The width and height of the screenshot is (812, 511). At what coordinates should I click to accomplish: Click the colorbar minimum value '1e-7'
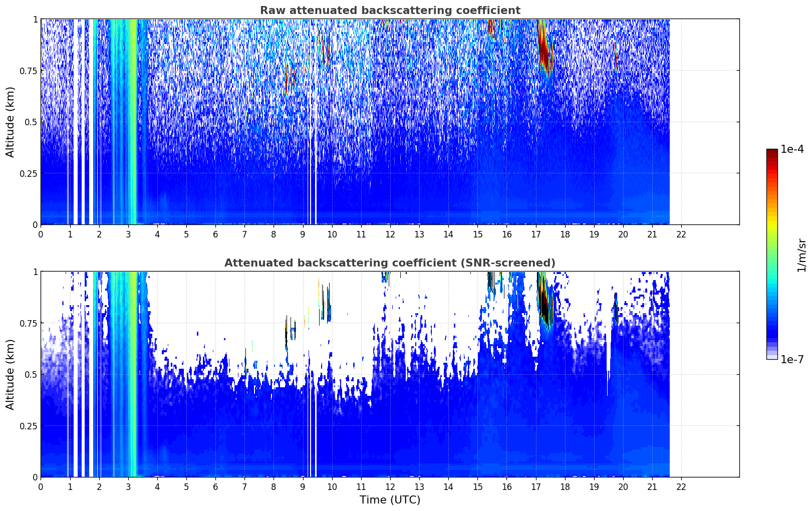pos(792,360)
